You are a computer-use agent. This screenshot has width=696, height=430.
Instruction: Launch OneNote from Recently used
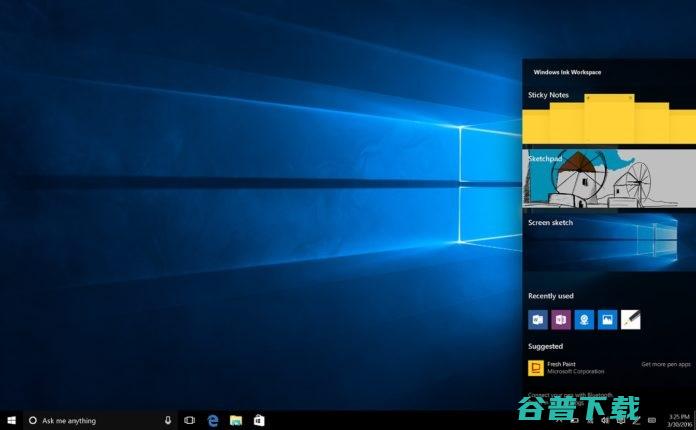pos(561,320)
